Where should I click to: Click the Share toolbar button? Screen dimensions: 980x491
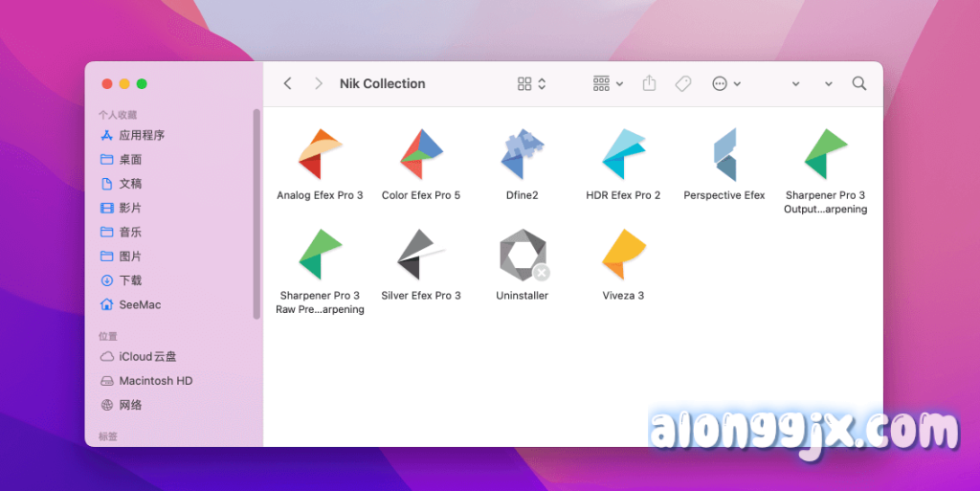click(649, 84)
